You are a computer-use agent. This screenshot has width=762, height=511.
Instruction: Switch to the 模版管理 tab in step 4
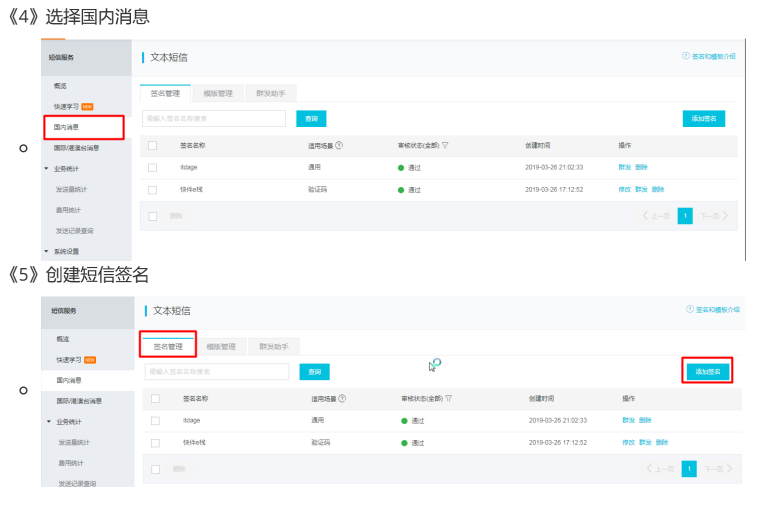tap(218, 93)
